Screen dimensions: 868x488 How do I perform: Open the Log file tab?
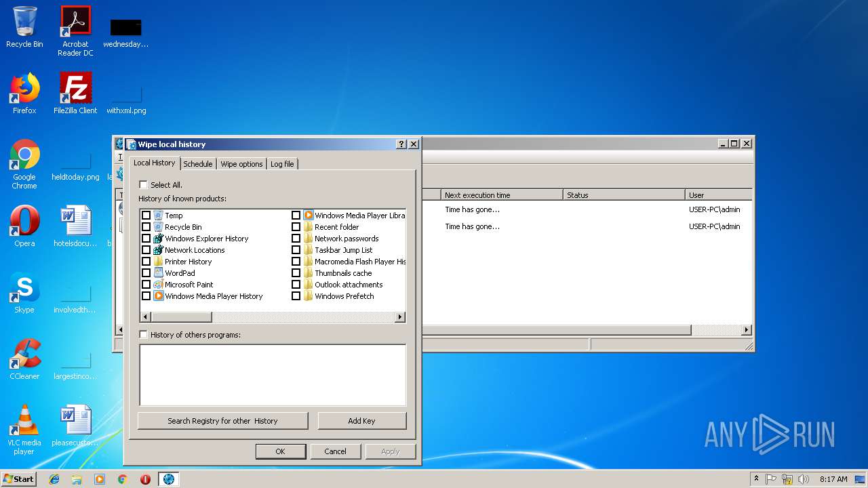(x=282, y=163)
